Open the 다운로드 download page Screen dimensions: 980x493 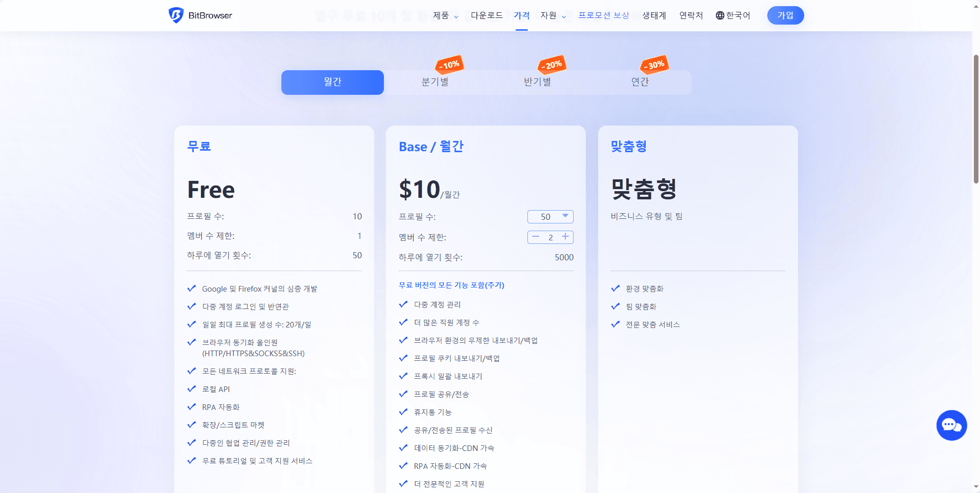point(486,15)
